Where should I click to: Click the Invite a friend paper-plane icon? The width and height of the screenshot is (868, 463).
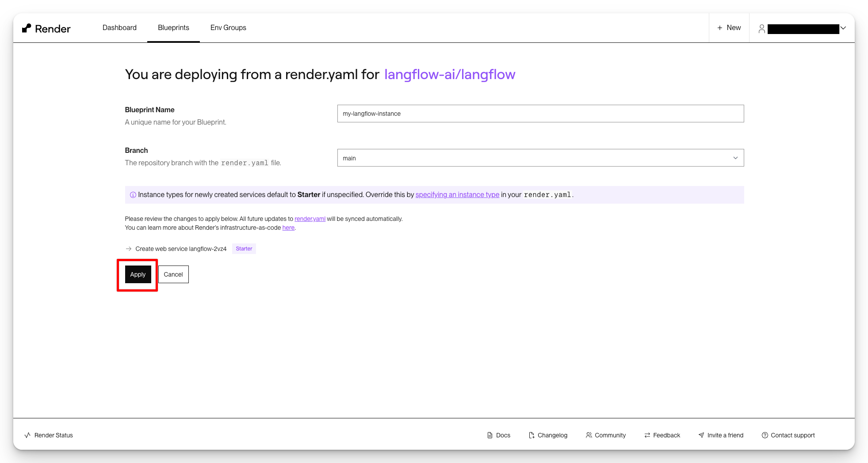click(701, 435)
